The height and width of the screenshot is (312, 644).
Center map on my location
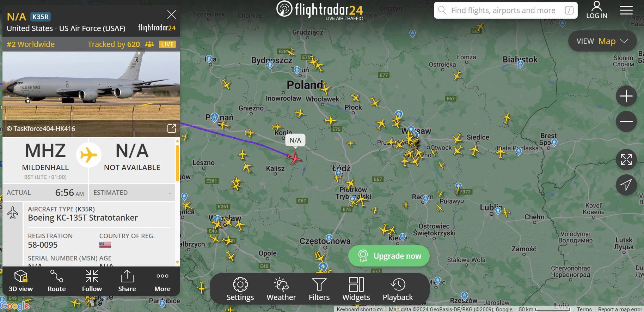coord(626,185)
